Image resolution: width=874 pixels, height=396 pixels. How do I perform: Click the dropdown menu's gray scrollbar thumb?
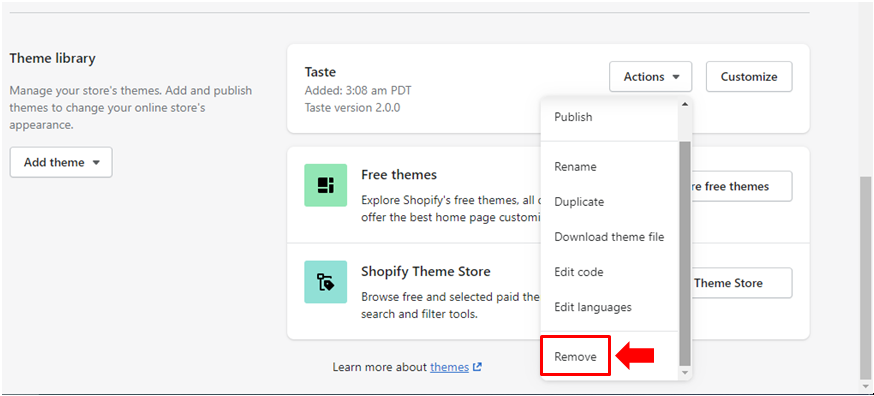(x=685, y=254)
